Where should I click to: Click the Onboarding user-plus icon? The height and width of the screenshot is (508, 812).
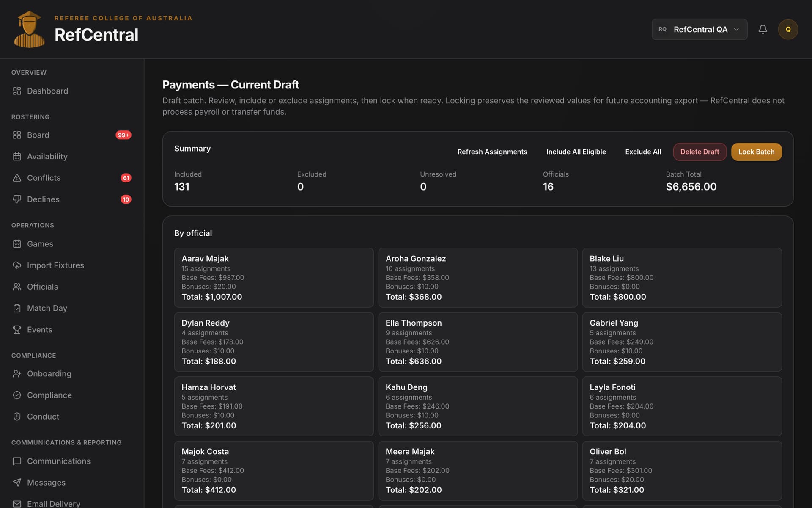coord(17,374)
